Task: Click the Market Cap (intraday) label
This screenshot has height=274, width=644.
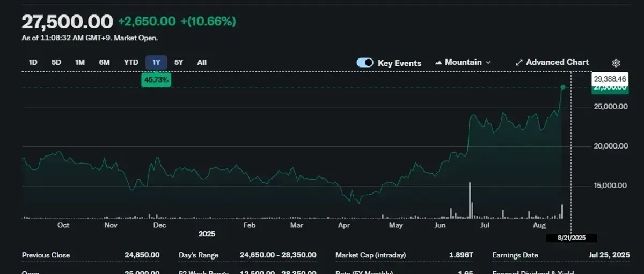Action: click(371, 255)
